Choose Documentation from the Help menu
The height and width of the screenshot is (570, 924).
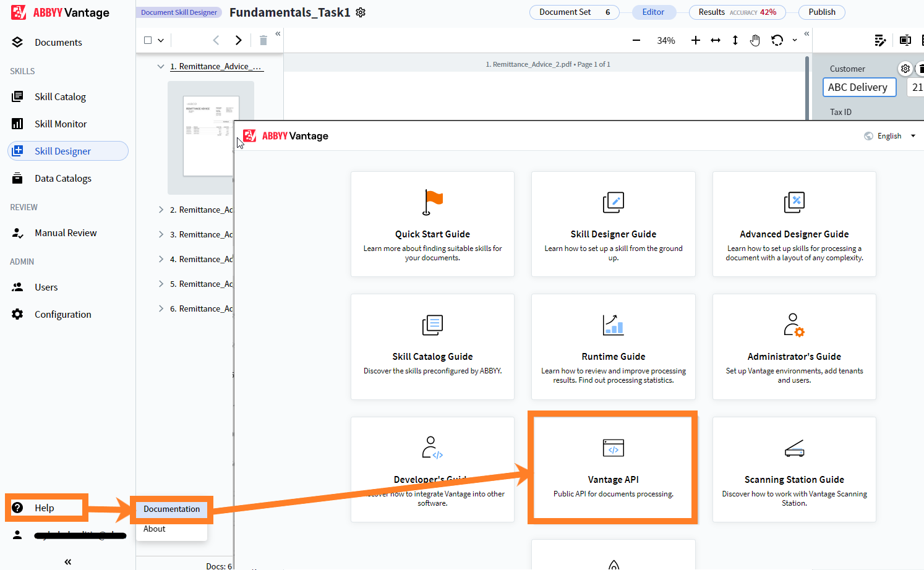171,509
